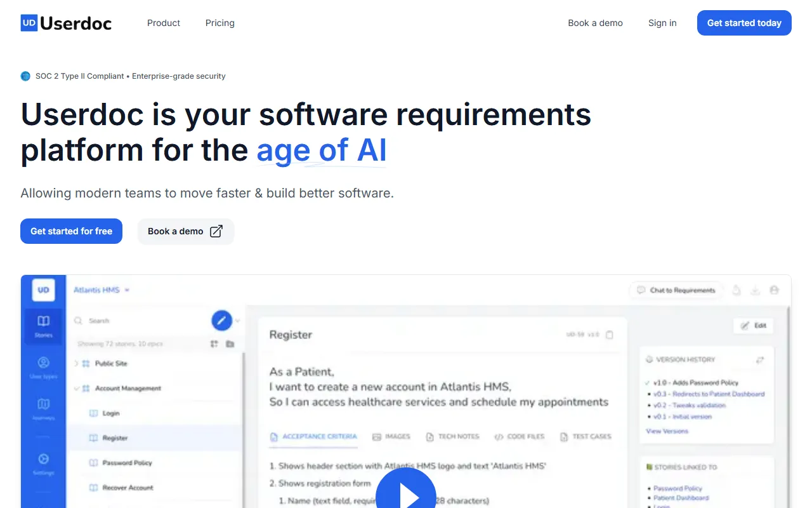Open Journeys map icon in sidebar
This screenshot has width=812, height=508.
[43, 409]
